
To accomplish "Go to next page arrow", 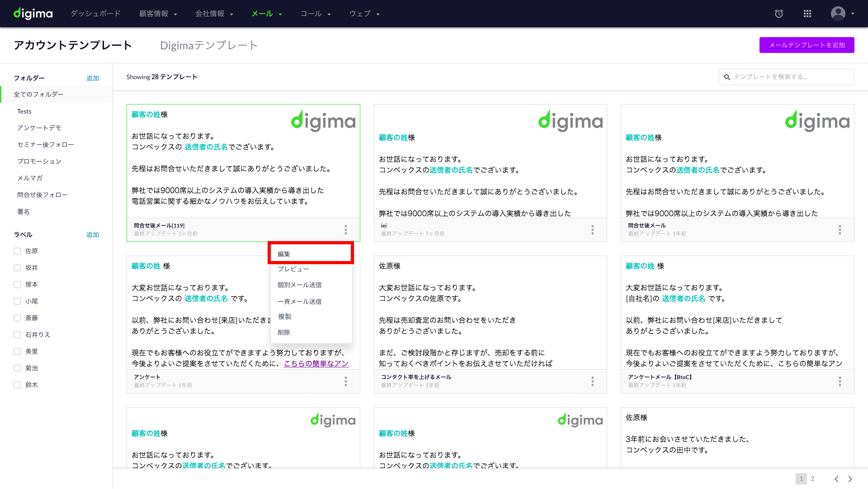I will pos(850,479).
